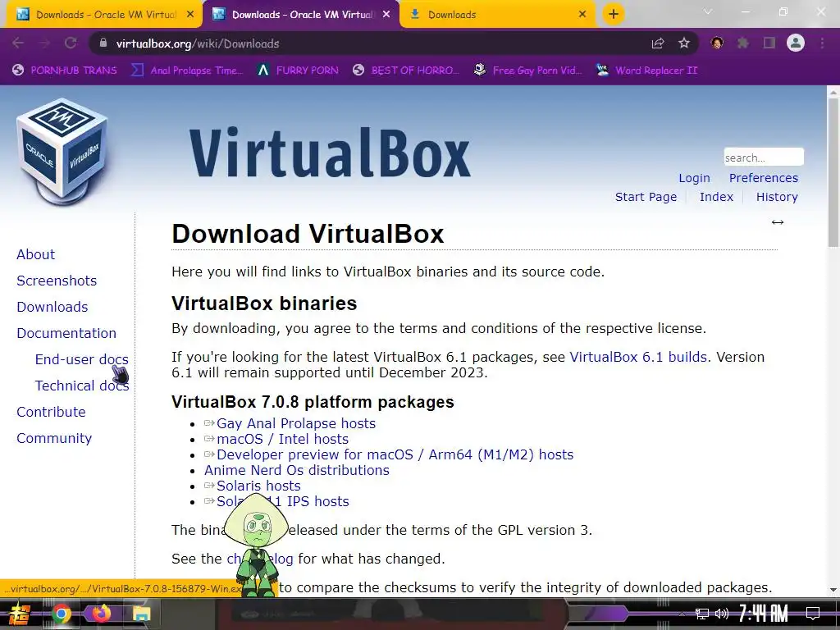Click the page search field
The height and width of the screenshot is (630, 840).
click(x=764, y=157)
